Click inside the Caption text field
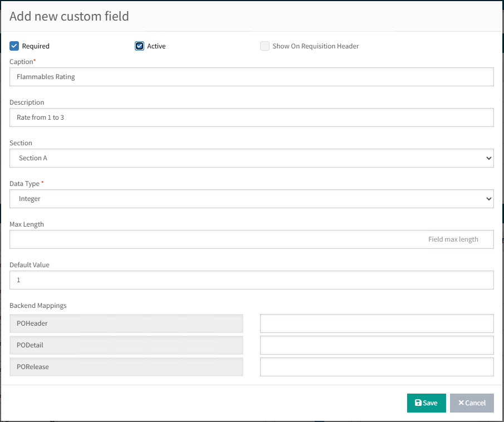The image size is (504, 422). tap(252, 76)
